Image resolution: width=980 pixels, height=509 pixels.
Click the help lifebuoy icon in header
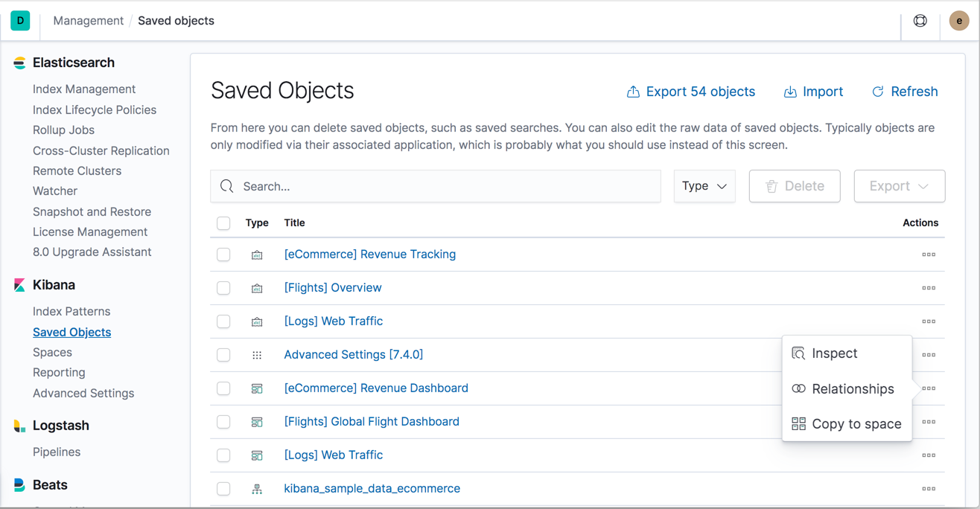pos(920,21)
